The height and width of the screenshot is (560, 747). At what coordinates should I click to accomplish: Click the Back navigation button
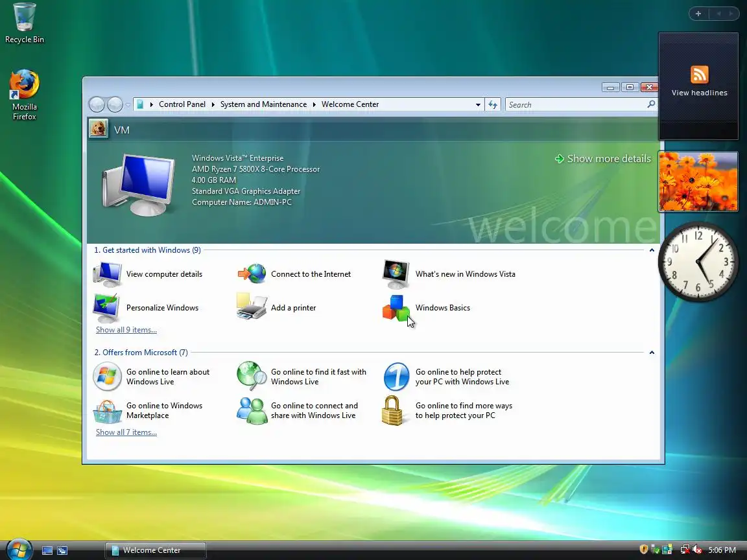97,104
